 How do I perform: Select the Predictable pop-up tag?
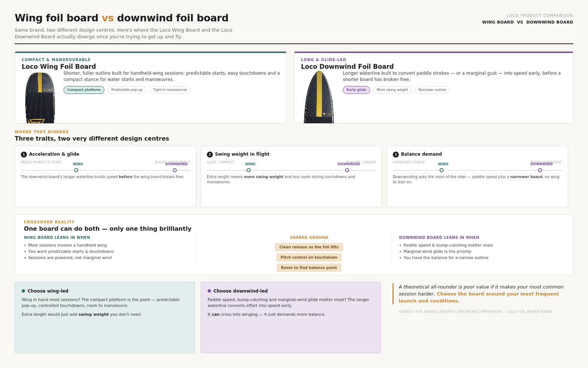[127, 90]
